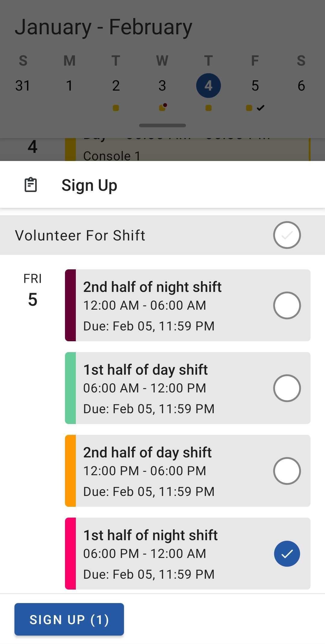Image resolution: width=325 pixels, height=644 pixels.
Task: Select Saturday 6 in the calendar
Action: pyautogui.click(x=301, y=86)
